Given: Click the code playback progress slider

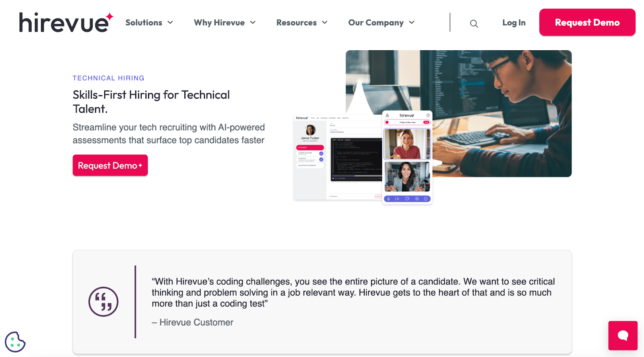Looking at the screenshot, I should (x=354, y=176).
